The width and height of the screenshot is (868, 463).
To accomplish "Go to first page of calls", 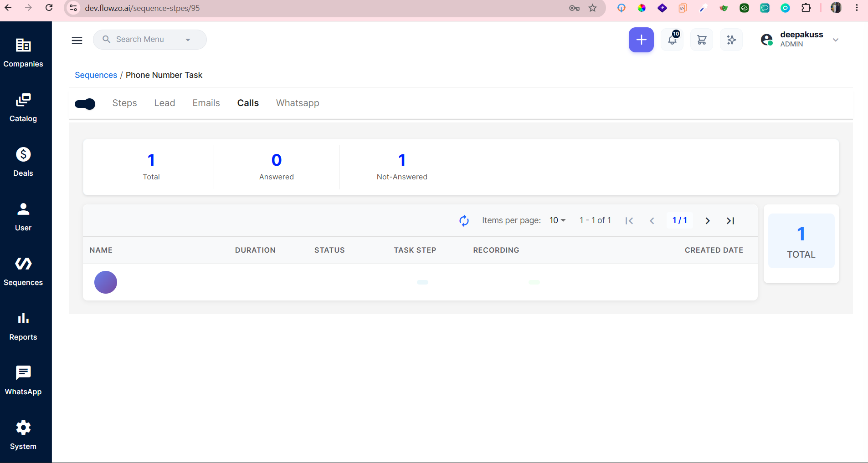I will click(x=629, y=221).
